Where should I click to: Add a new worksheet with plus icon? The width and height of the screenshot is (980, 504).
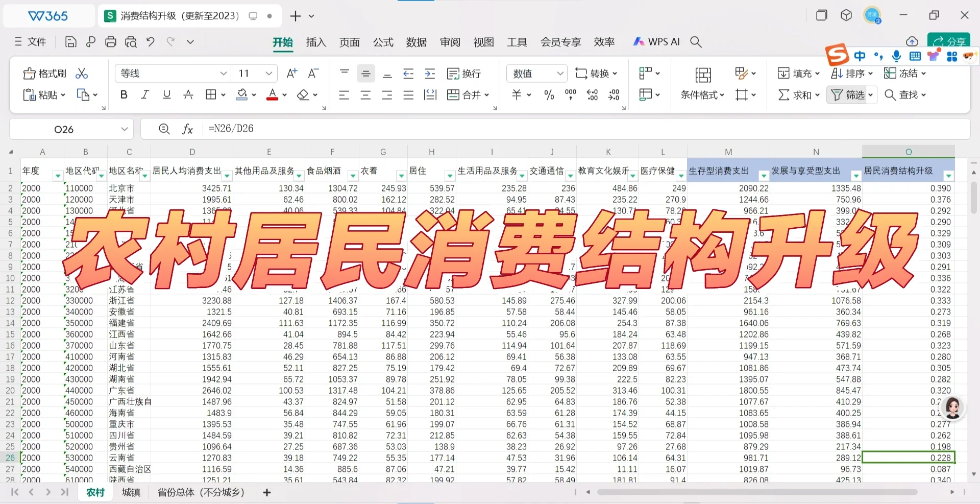(x=267, y=492)
